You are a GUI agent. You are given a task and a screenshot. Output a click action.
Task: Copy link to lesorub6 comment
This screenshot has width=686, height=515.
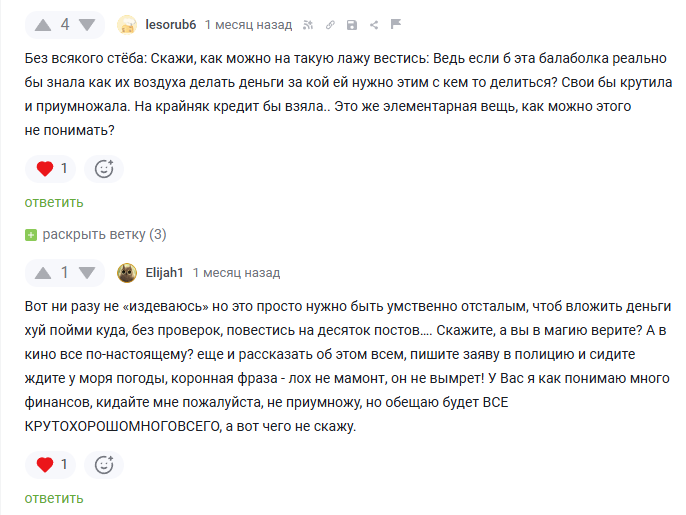(x=329, y=24)
